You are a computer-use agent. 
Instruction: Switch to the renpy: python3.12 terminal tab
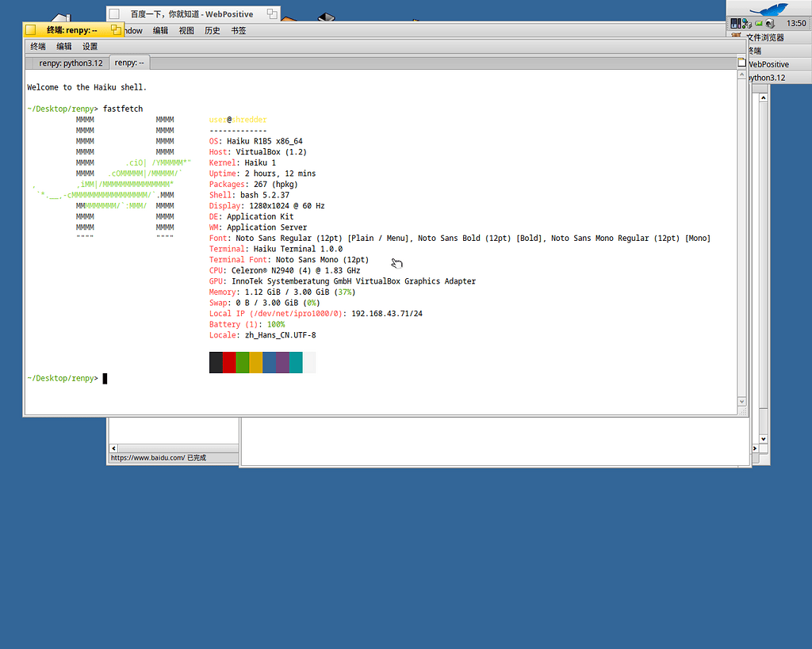click(71, 63)
